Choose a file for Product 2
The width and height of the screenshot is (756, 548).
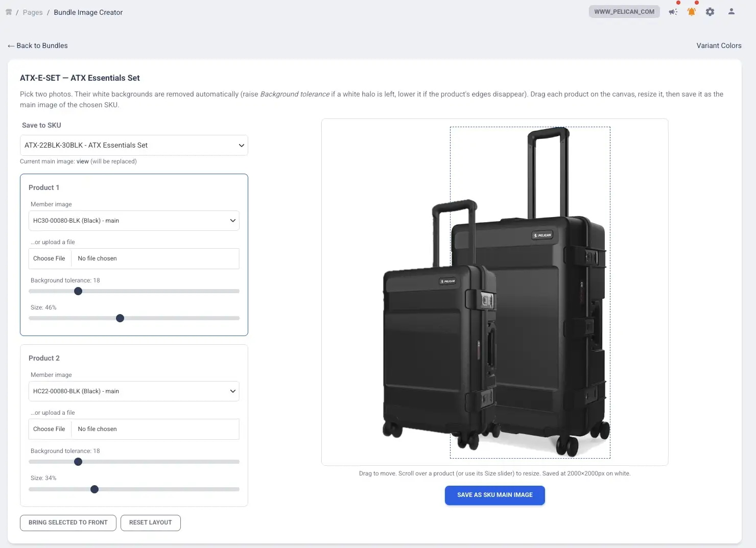point(134,429)
